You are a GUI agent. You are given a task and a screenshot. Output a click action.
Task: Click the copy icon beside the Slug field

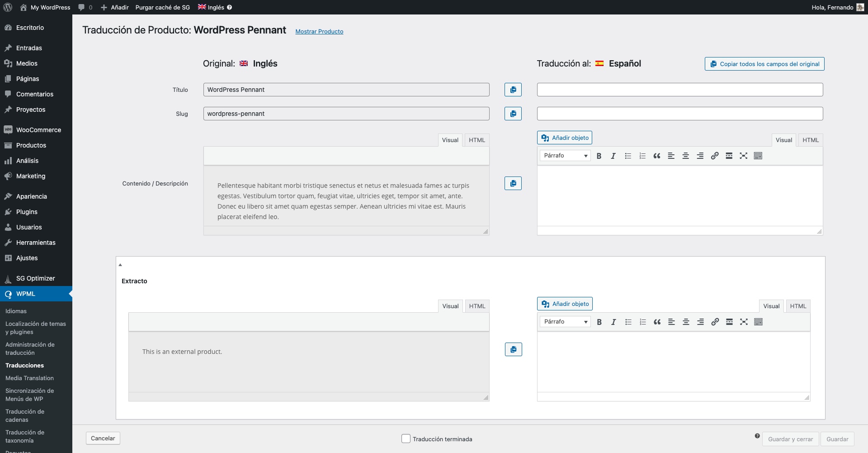513,114
